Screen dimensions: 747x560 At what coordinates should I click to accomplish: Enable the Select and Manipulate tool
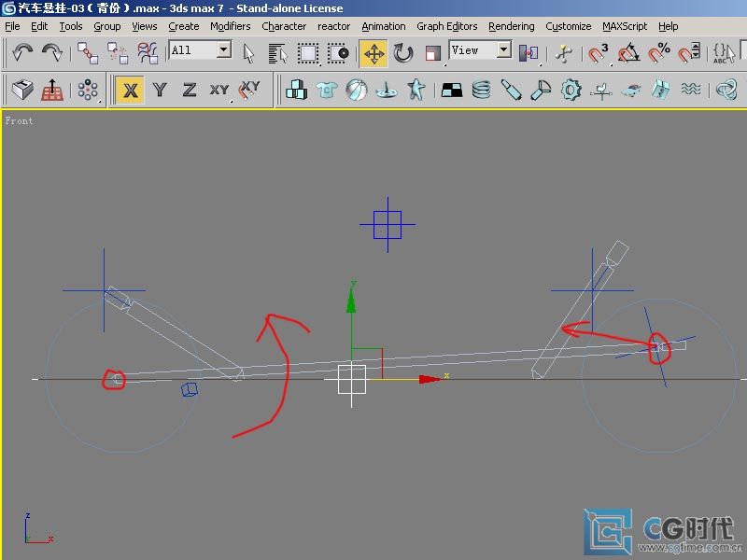(x=564, y=53)
